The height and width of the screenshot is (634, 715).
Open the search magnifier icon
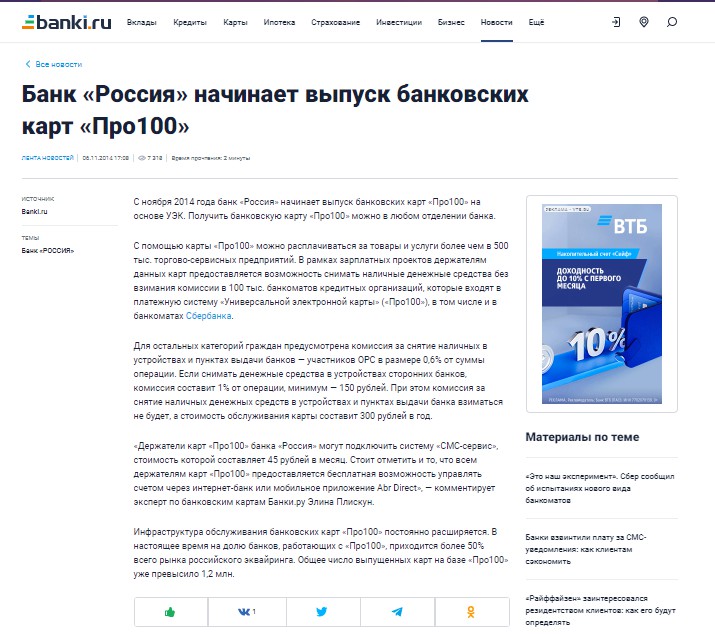click(x=672, y=22)
